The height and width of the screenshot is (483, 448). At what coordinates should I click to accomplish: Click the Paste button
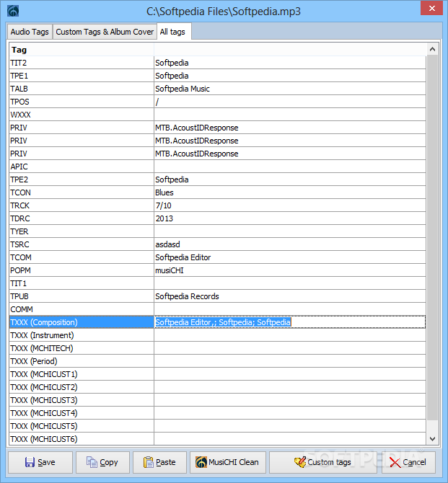pyautogui.click(x=159, y=462)
